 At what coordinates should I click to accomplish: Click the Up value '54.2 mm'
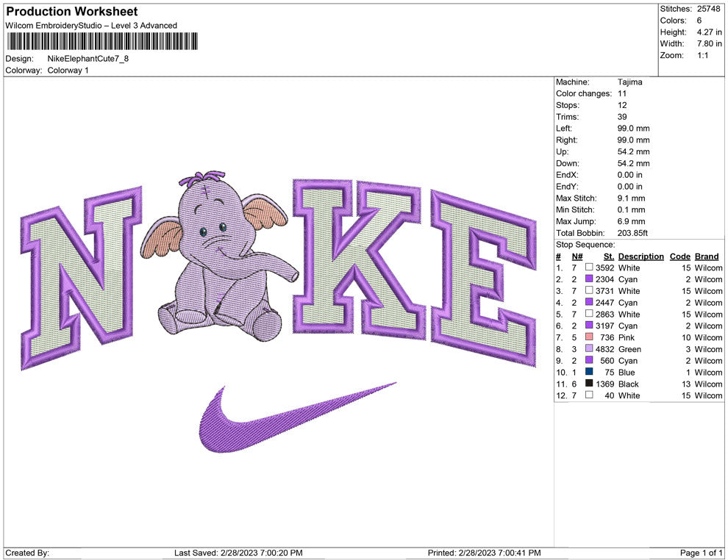point(633,151)
